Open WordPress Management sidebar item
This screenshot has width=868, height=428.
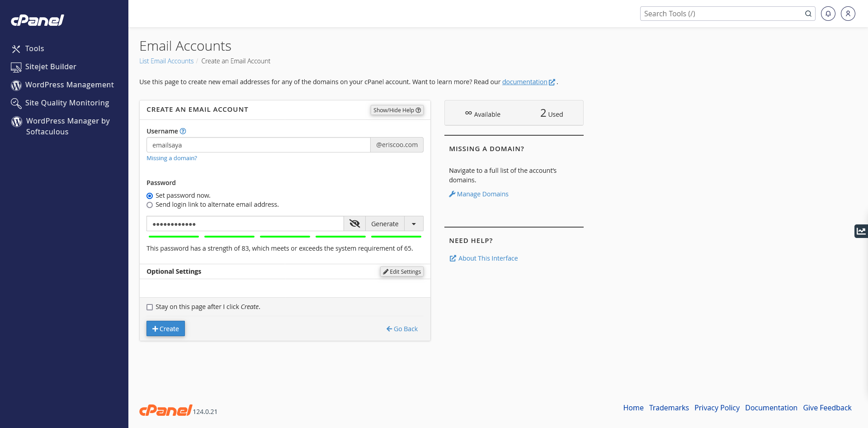pyautogui.click(x=69, y=85)
